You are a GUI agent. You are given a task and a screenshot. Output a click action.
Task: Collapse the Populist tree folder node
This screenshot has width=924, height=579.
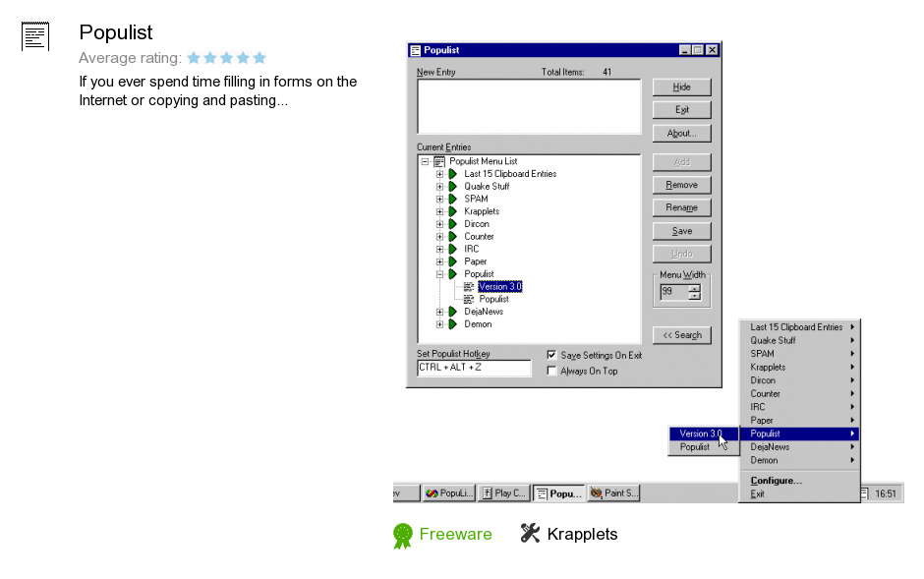pyautogui.click(x=439, y=274)
